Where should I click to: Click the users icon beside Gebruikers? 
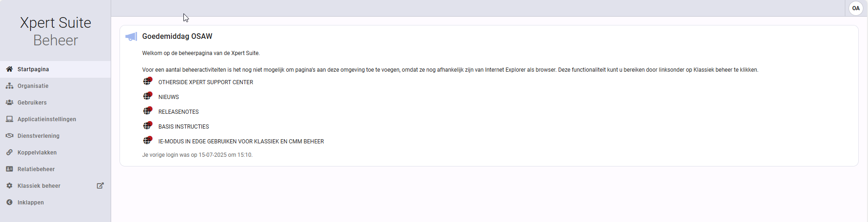tap(9, 103)
